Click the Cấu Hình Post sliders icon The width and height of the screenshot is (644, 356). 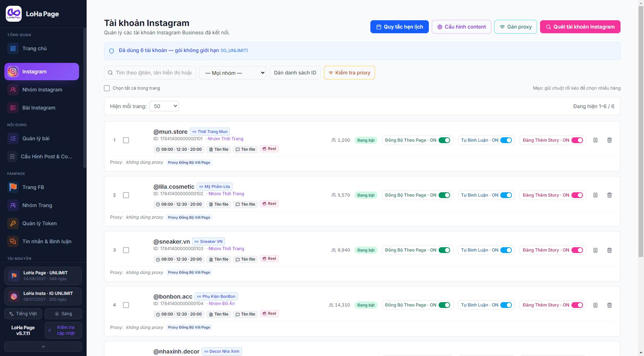[x=12, y=156]
